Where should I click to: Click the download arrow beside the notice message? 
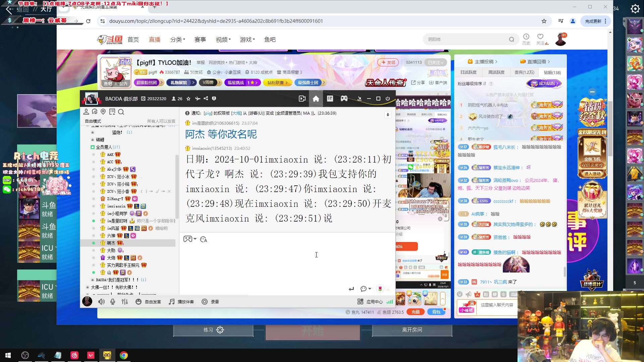388,115
